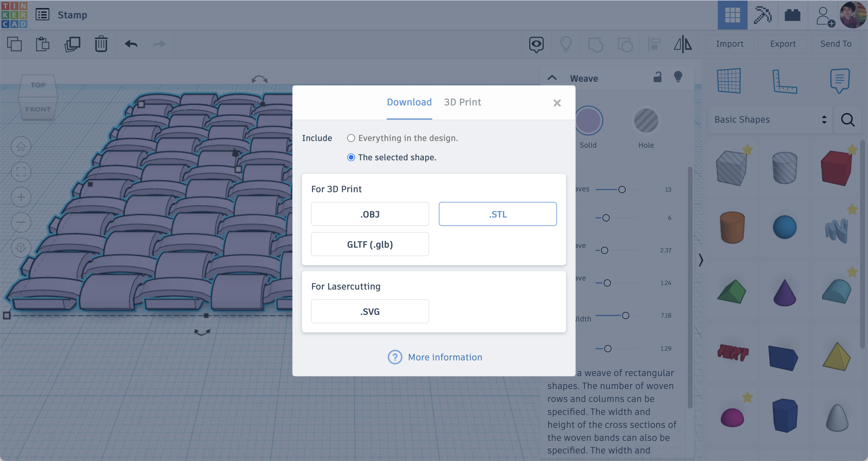Click the Solid color swatch

coord(588,121)
